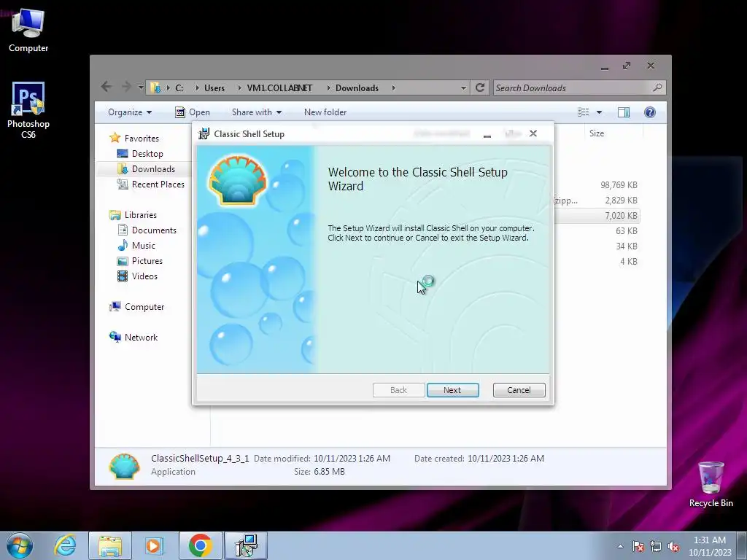Select Photoshop CS6 desktop shortcut
This screenshot has width=747, height=560.
[28, 111]
